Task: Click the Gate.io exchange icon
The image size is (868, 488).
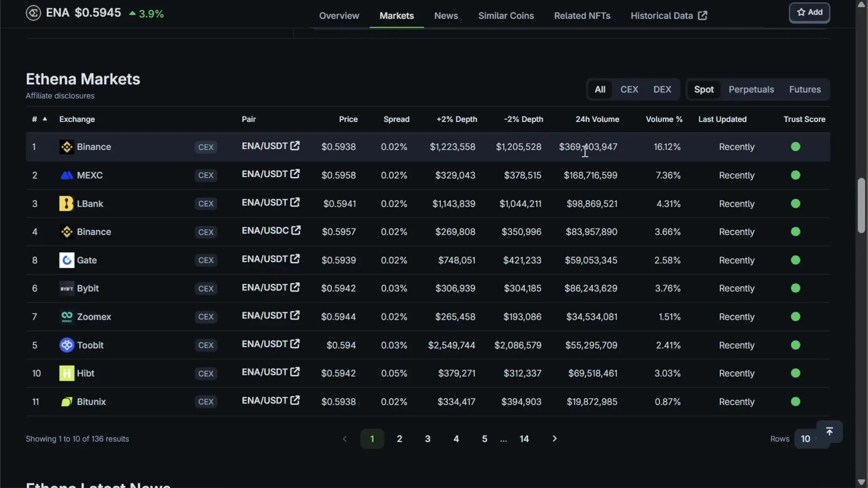Action: click(66, 260)
